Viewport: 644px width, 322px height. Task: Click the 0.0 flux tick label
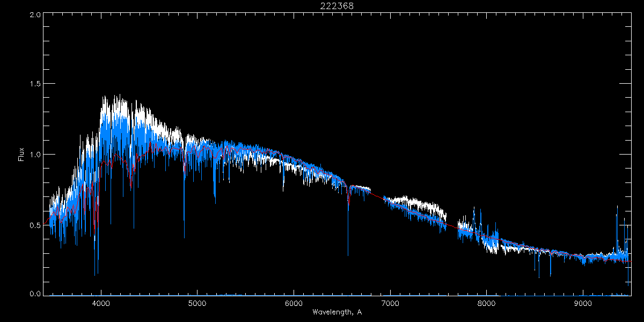35,294
